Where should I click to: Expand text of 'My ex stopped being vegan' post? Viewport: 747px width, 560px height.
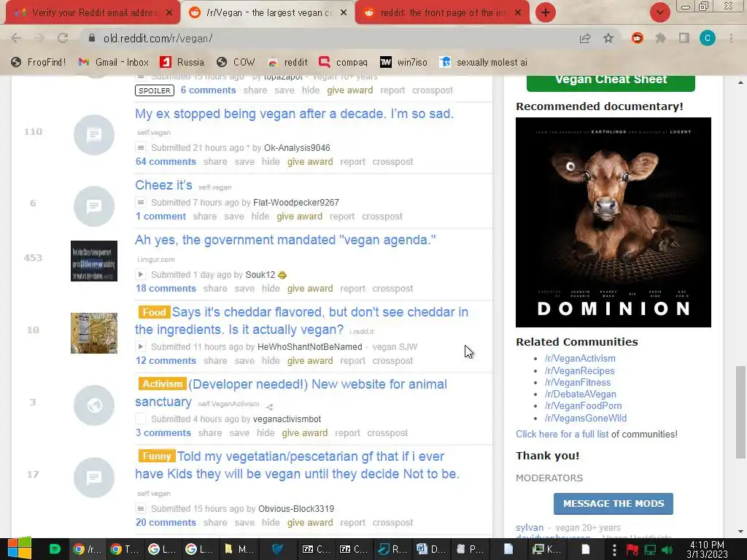coord(141,147)
